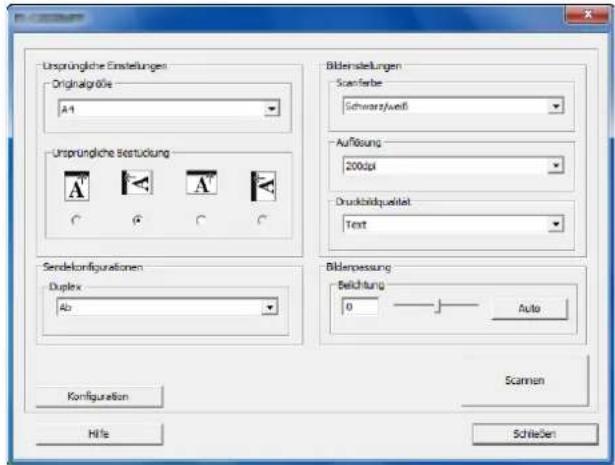Select the fourth rotated original placement icon
The height and width of the screenshot is (465, 615).
point(263,186)
